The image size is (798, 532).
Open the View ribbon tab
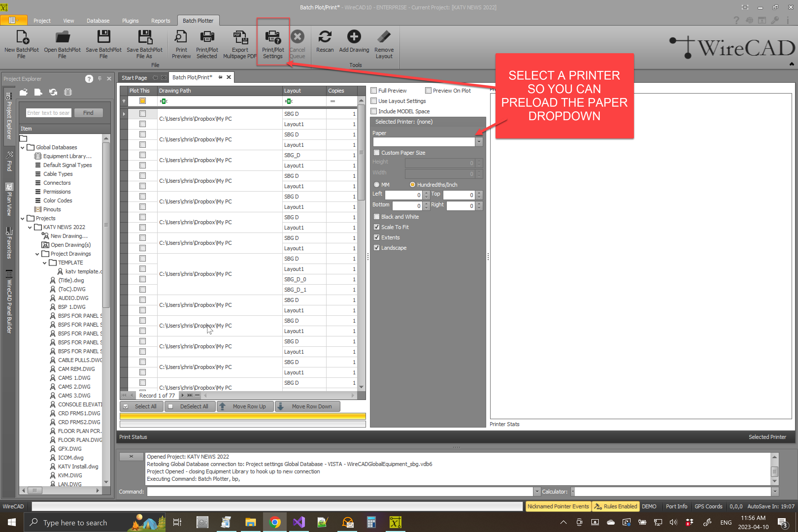(x=68, y=21)
